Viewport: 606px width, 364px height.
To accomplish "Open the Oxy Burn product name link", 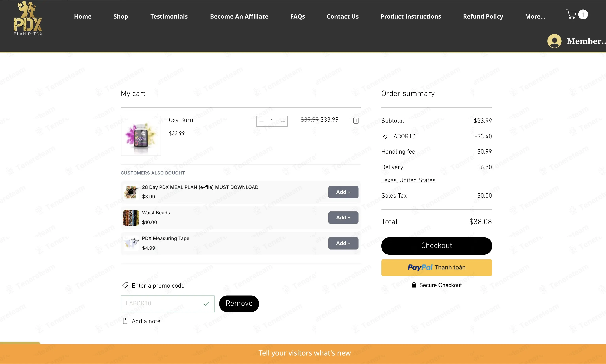I will 181,120.
